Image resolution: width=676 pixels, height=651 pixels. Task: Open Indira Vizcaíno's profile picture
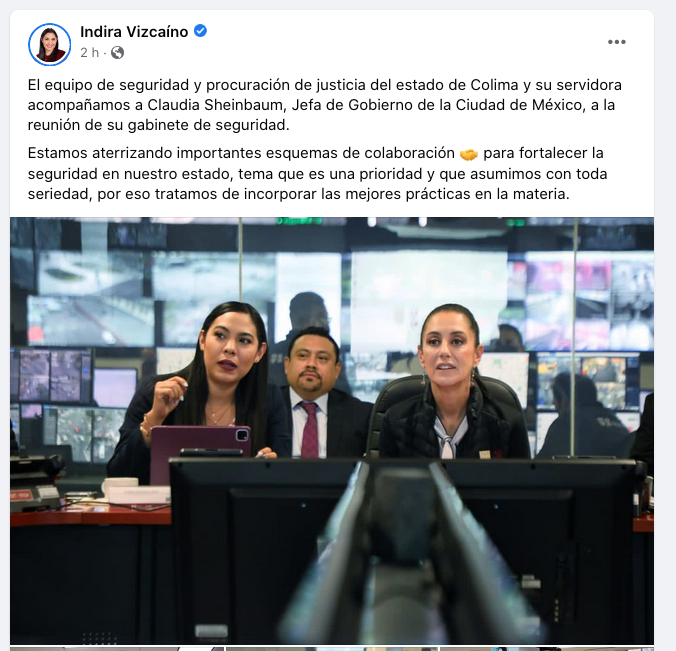click(50, 44)
